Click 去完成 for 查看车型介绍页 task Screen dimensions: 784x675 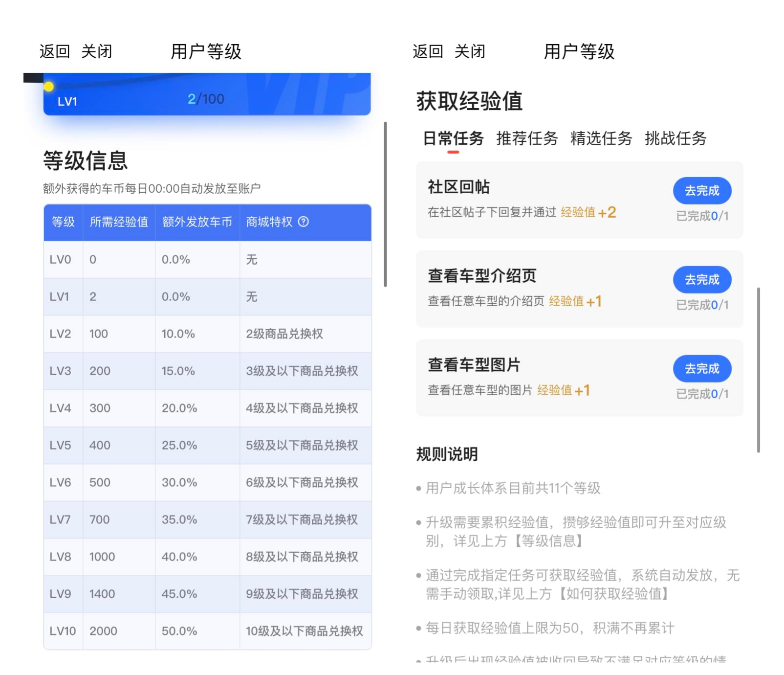click(702, 280)
